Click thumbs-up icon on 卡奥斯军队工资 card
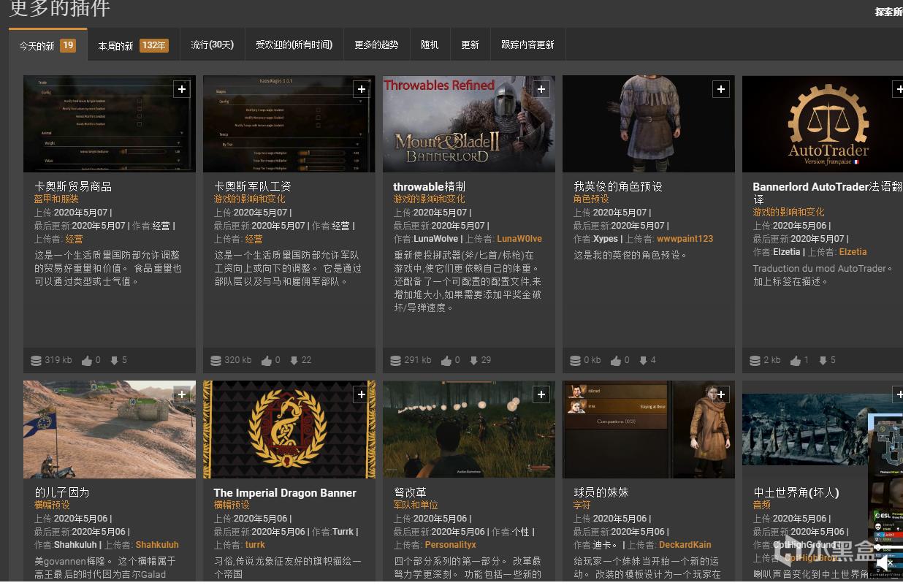903x588 pixels. tap(267, 360)
